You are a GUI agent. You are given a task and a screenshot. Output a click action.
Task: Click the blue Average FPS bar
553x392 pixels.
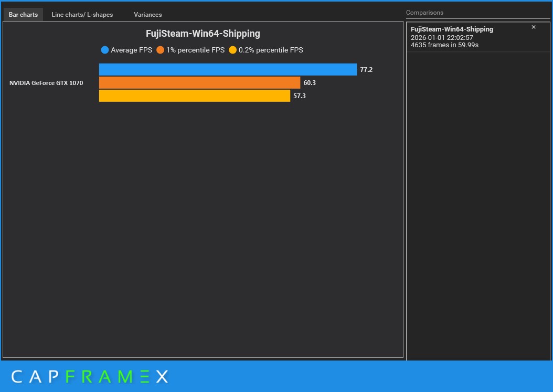click(228, 69)
